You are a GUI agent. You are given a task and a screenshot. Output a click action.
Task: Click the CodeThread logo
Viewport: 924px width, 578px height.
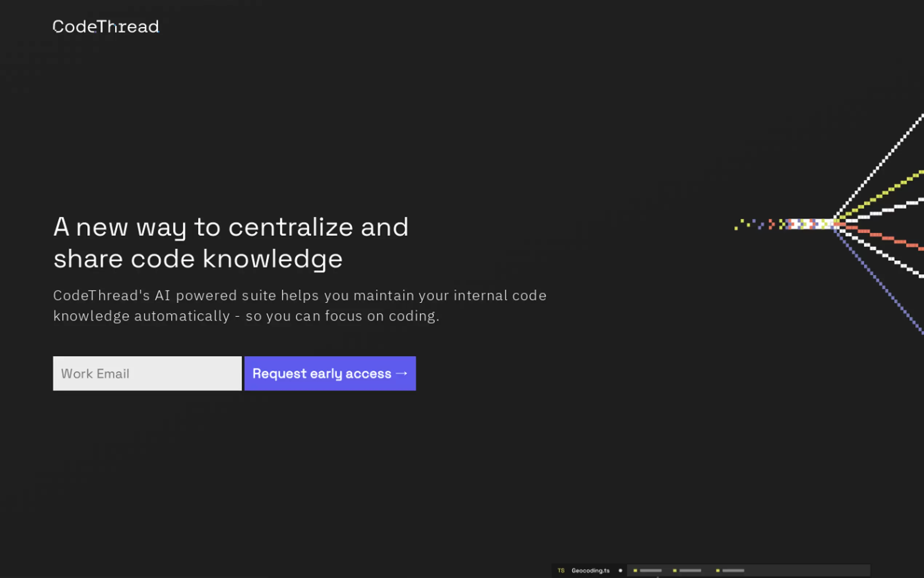[106, 27]
